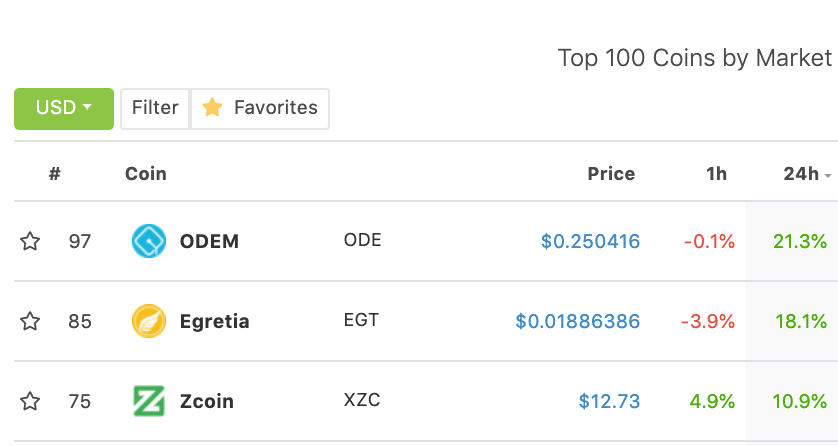Sort coins by Price header
This screenshot has height=446, width=838.
(611, 174)
